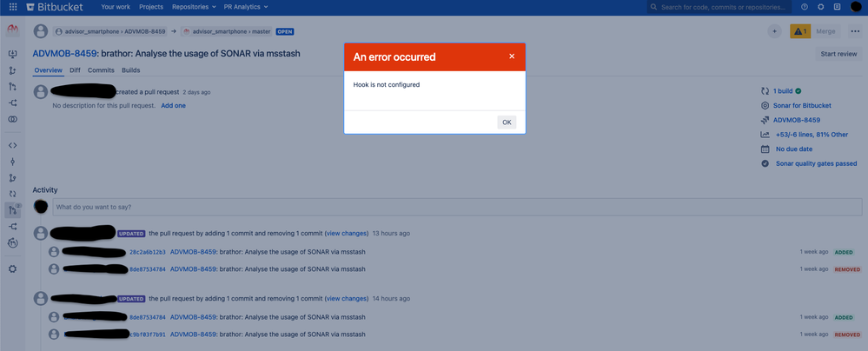
Task: Open Pull requests view from sidebar
Action: 13,210
